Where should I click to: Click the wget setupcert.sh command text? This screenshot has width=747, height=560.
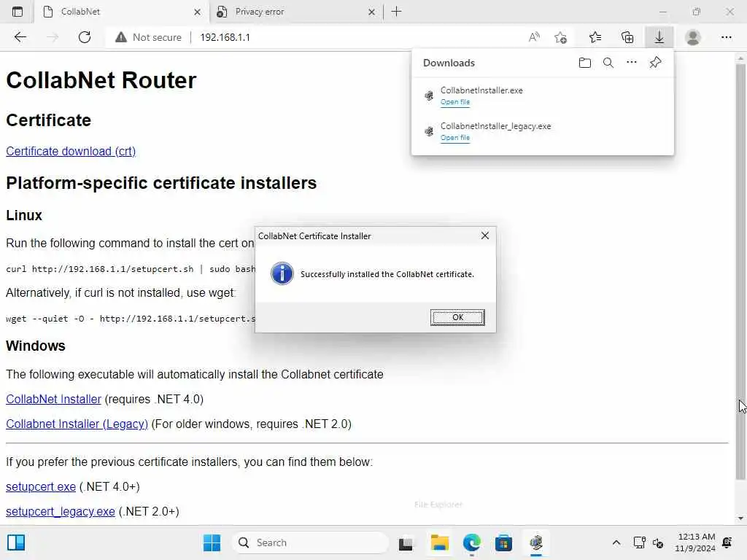(x=131, y=319)
